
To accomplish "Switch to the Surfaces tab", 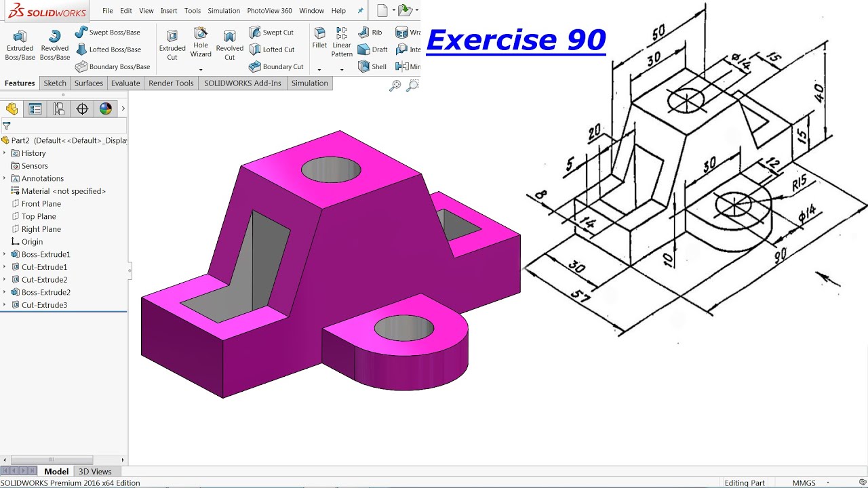I will point(89,83).
